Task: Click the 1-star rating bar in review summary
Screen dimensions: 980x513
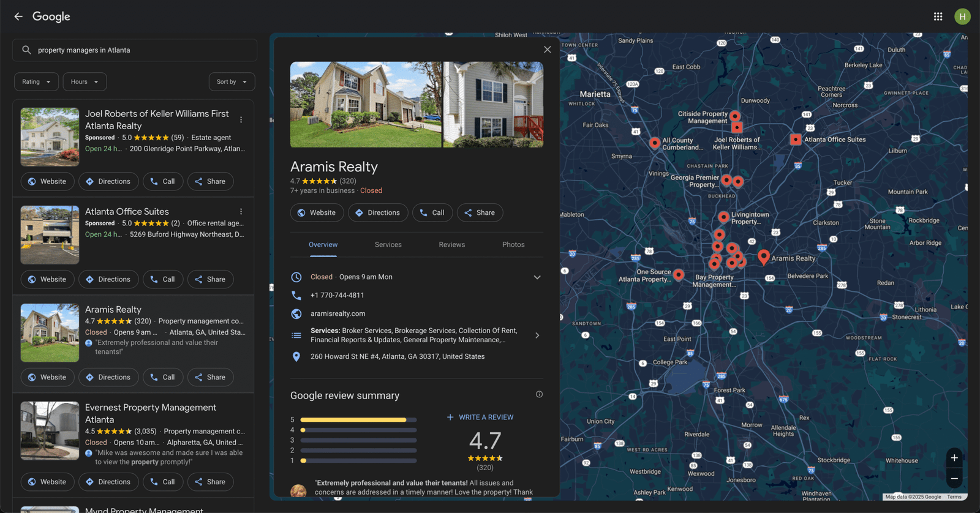Action: pyautogui.click(x=358, y=461)
